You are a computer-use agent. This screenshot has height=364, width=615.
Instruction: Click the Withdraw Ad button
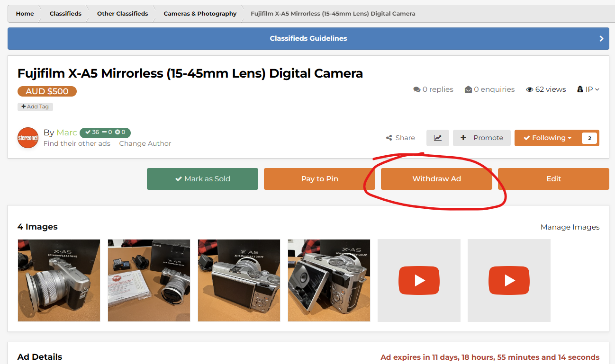[436, 179]
